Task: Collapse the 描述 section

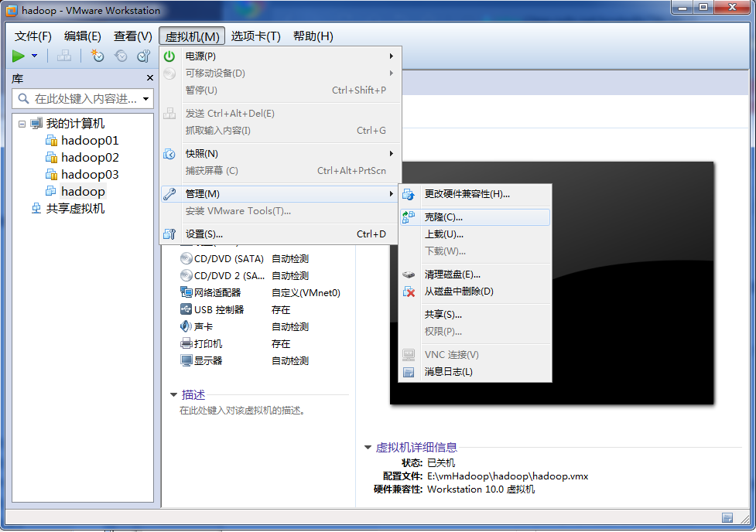Action: [173, 395]
